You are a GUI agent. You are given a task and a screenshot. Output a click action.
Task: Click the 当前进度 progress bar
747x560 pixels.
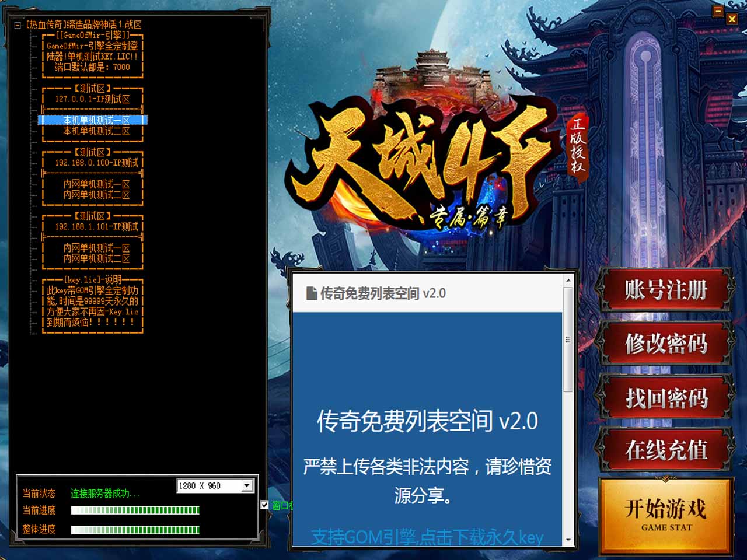(135, 510)
